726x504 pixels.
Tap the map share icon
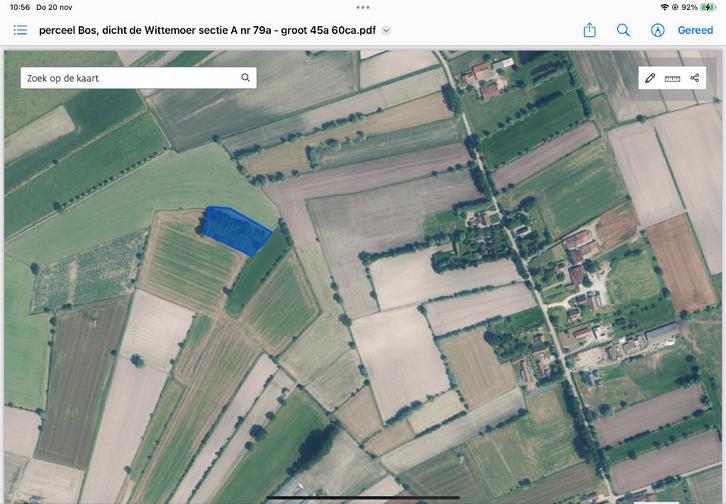click(x=695, y=78)
